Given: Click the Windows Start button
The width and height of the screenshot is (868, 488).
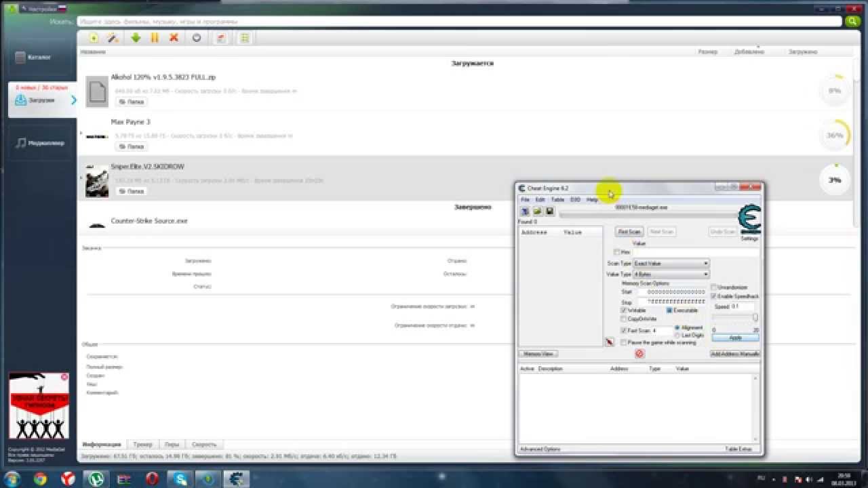Looking at the screenshot, I should 12,479.
